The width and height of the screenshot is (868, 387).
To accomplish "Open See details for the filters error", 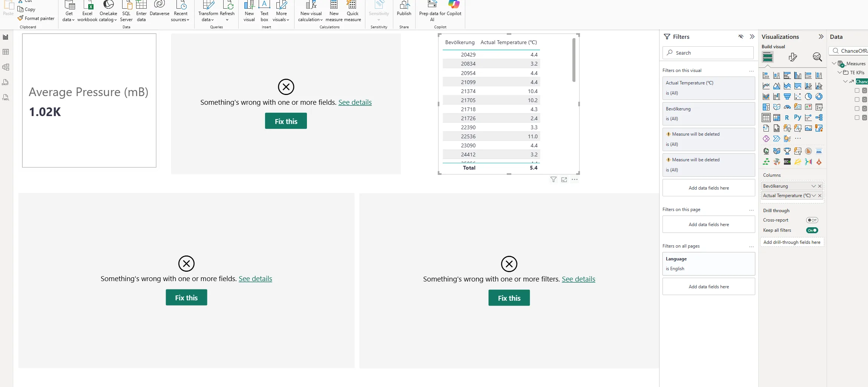I will (x=578, y=279).
